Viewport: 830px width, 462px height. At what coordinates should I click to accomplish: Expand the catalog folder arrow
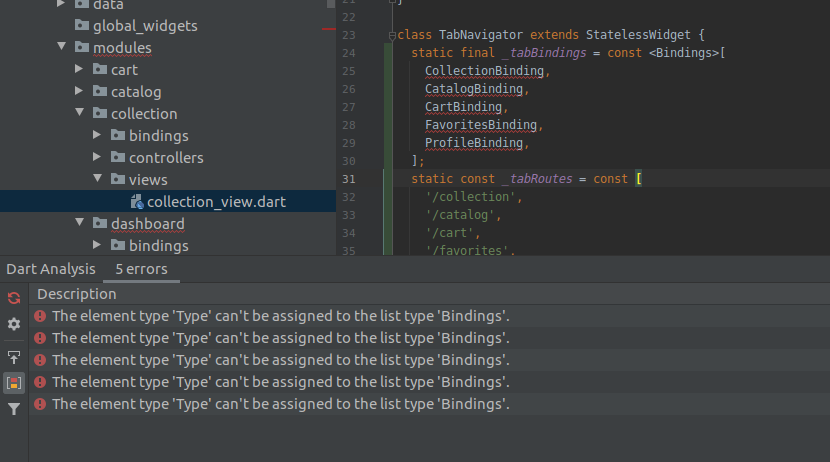click(79, 91)
